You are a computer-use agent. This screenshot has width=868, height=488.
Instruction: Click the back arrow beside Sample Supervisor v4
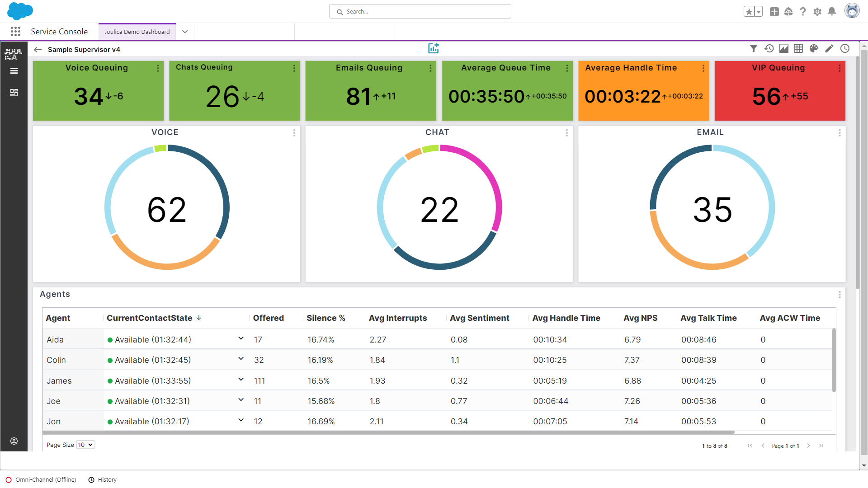[38, 50]
